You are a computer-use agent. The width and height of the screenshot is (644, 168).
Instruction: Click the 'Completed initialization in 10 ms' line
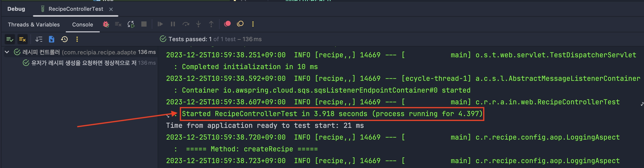pos(250,67)
